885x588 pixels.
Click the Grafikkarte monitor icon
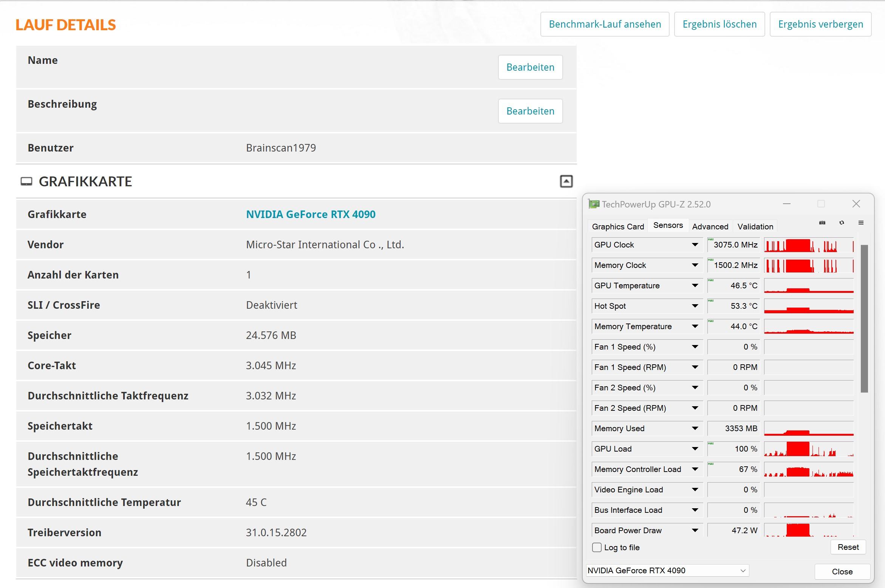click(x=26, y=181)
